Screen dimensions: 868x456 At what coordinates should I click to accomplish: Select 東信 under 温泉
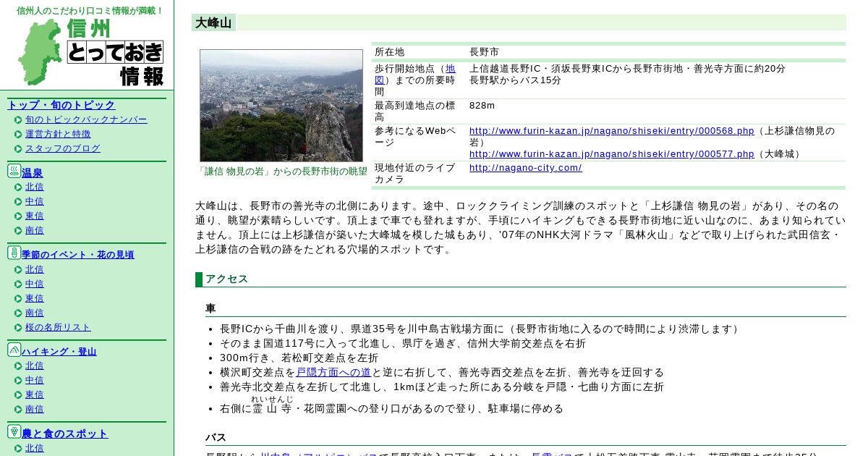click(x=35, y=216)
